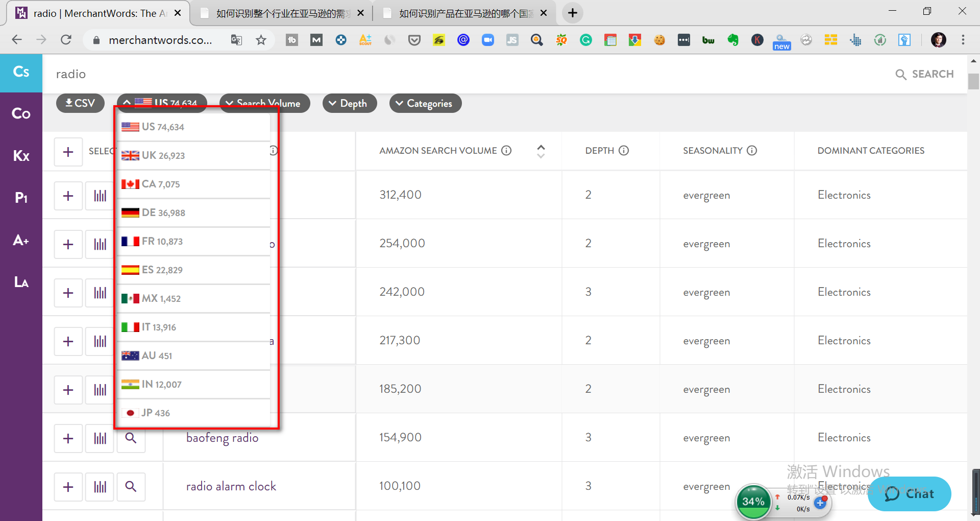
Task: Select UK 26,923 in country list
Action: 194,155
